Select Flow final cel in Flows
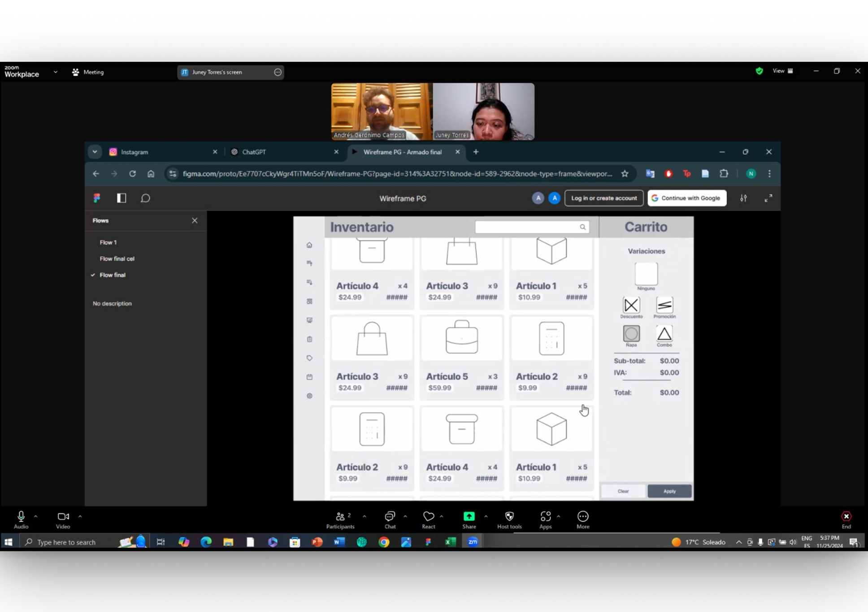The width and height of the screenshot is (868, 612). (x=117, y=259)
